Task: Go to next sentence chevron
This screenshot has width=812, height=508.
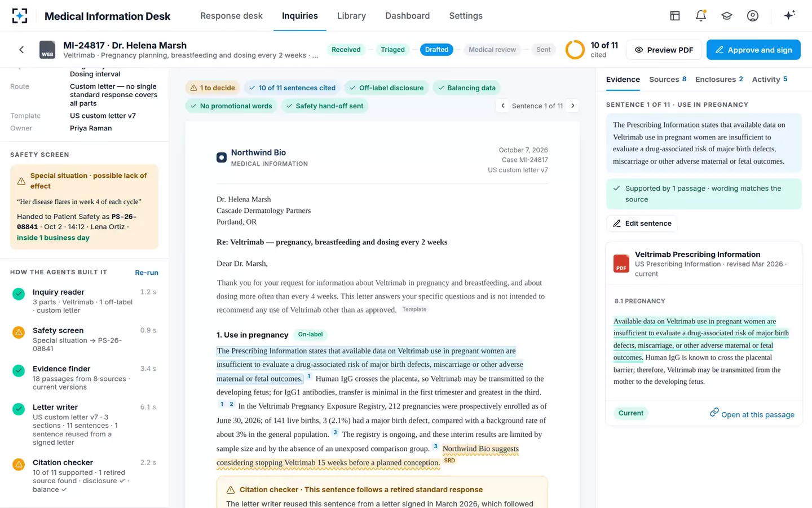Action: [x=573, y=106]
